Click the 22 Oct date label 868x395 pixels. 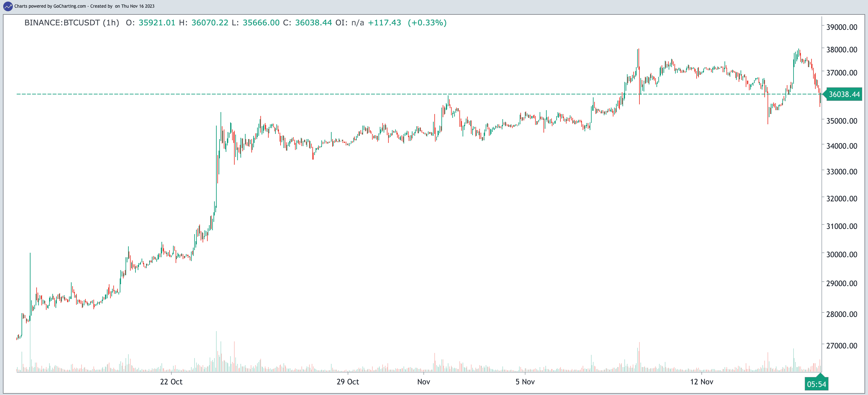point(171,382)
